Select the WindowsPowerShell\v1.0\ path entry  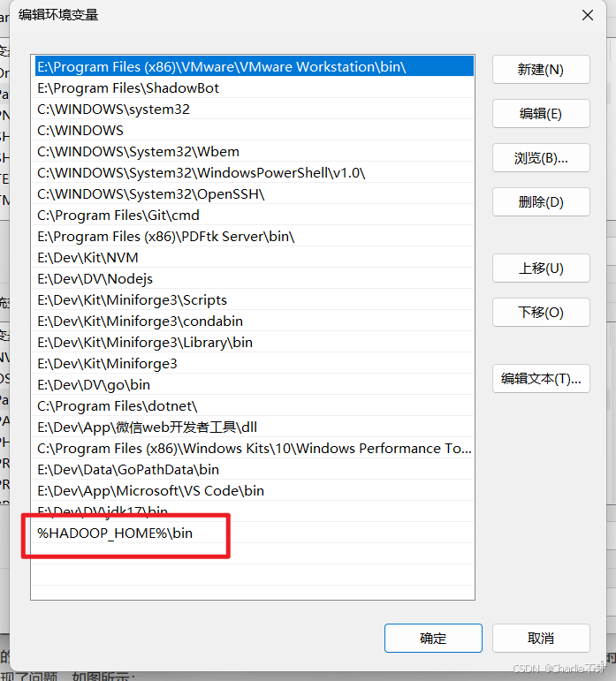[x=253, y=173]
